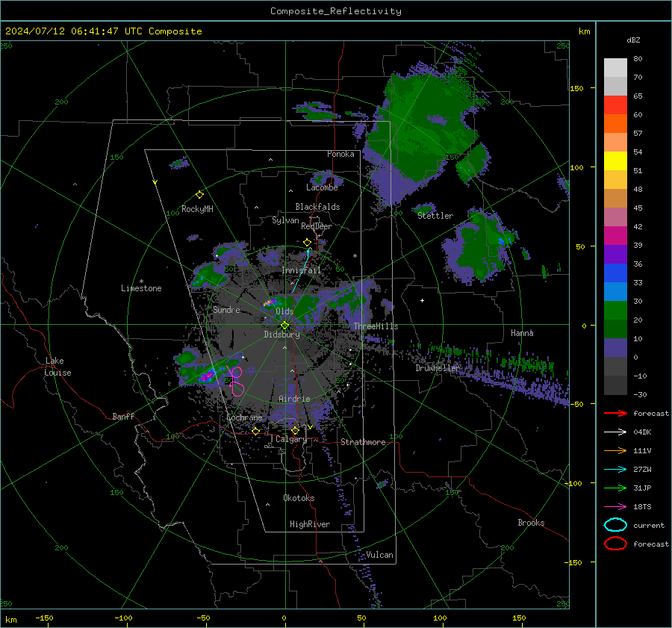Viewport: 672px width, 628px height.
Task: Click the red forecast arrow in legend
Action: 615,413
